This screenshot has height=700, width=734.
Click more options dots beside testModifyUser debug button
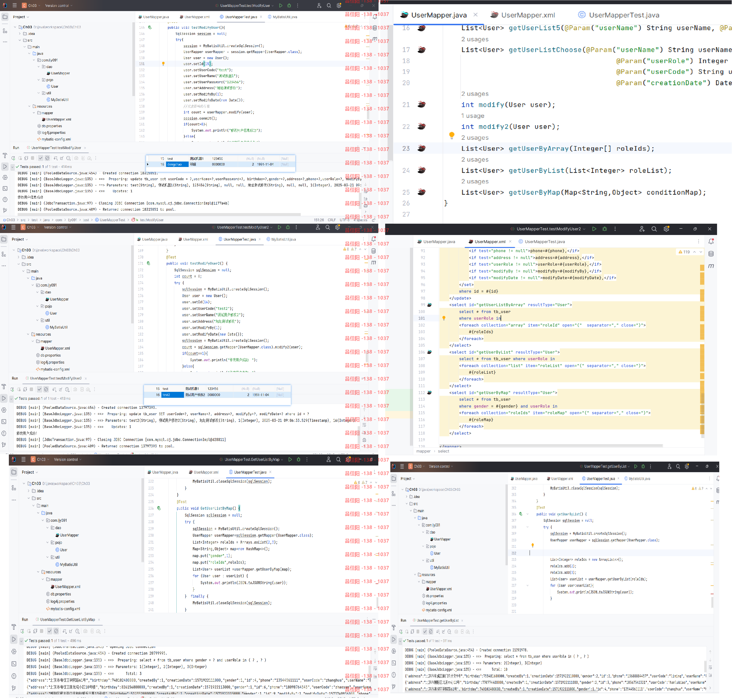298,6
